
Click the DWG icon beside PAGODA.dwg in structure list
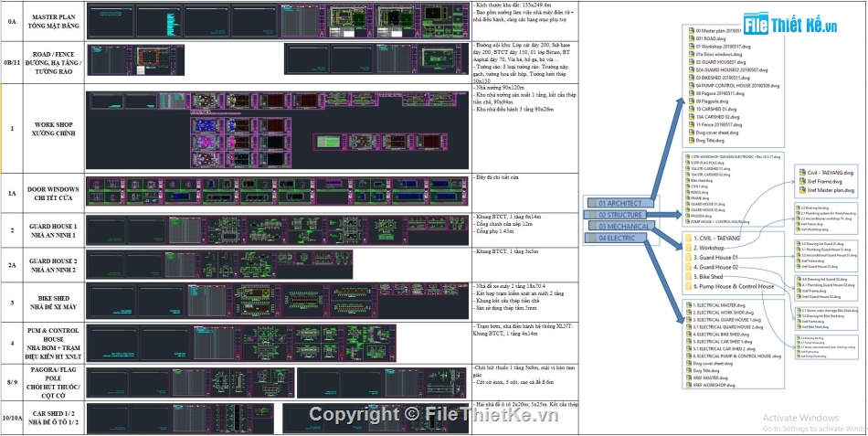[x=687, y=216]
